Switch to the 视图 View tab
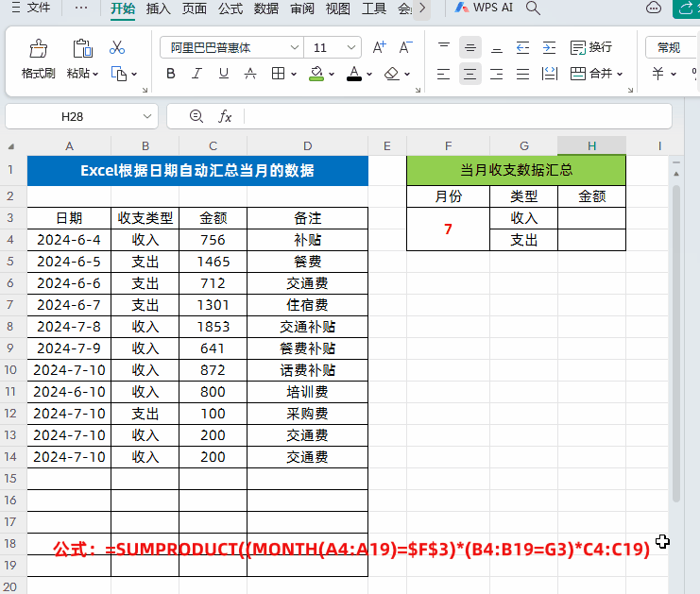700x594 pixels. 338,8
